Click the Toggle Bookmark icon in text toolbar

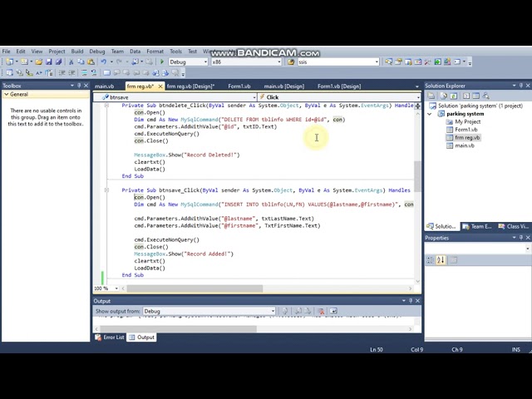point(107,72)
